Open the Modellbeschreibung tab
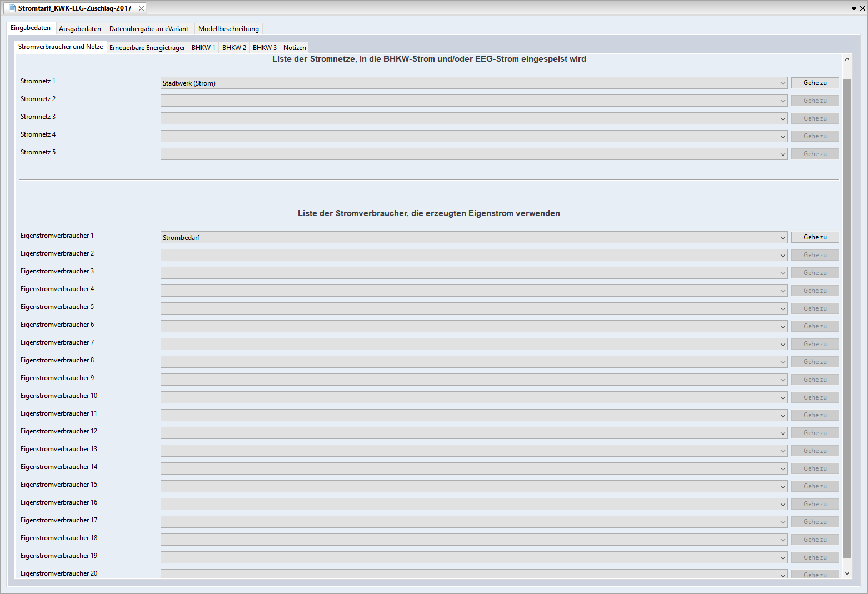 click(228, 29)
